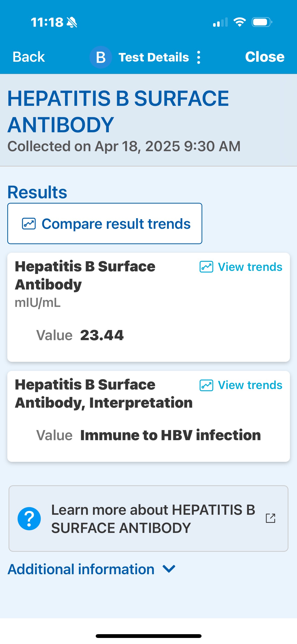Image resolution: width=297 pixels, height=644 pixels.
Task: Go Back to the previous screen
Action: pyautogui.click(x=29, y=57)
